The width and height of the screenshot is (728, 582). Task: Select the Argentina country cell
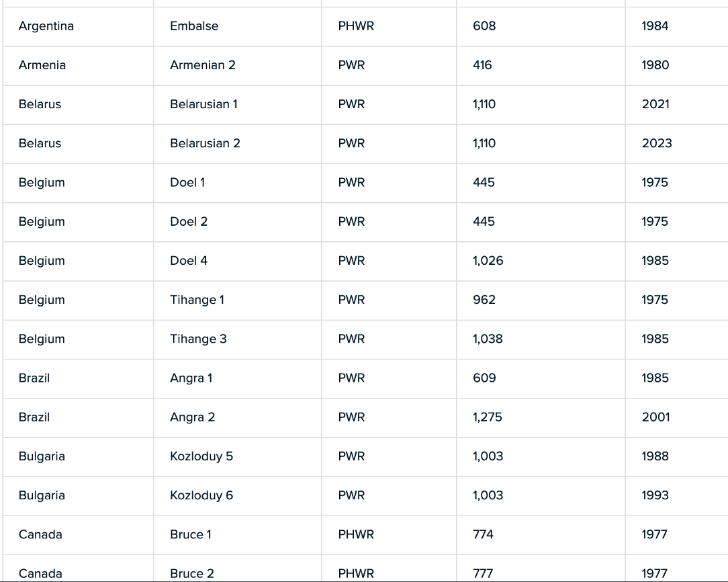click(x=78, y=26)
